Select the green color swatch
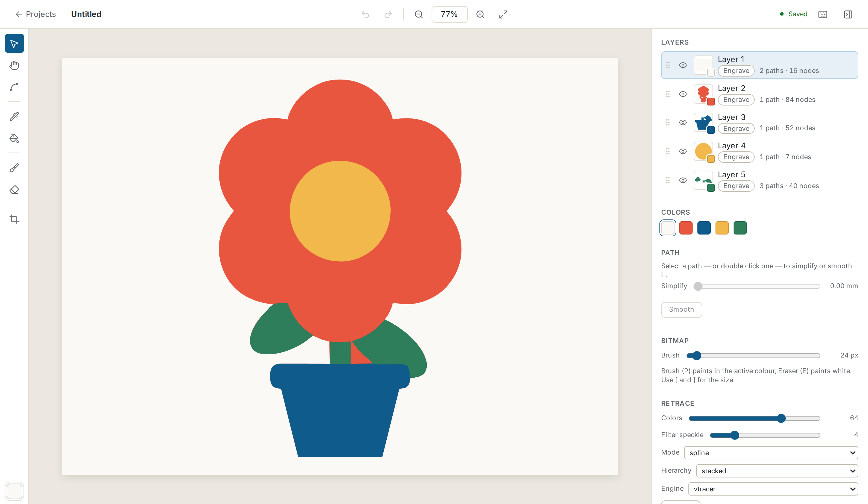 tap(740, 228)
